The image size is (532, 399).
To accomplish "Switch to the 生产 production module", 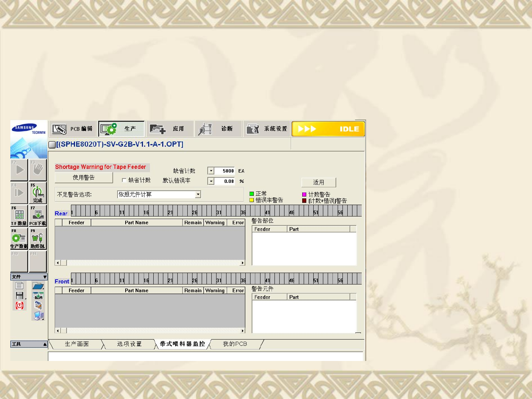I will (x=121, y=129).
